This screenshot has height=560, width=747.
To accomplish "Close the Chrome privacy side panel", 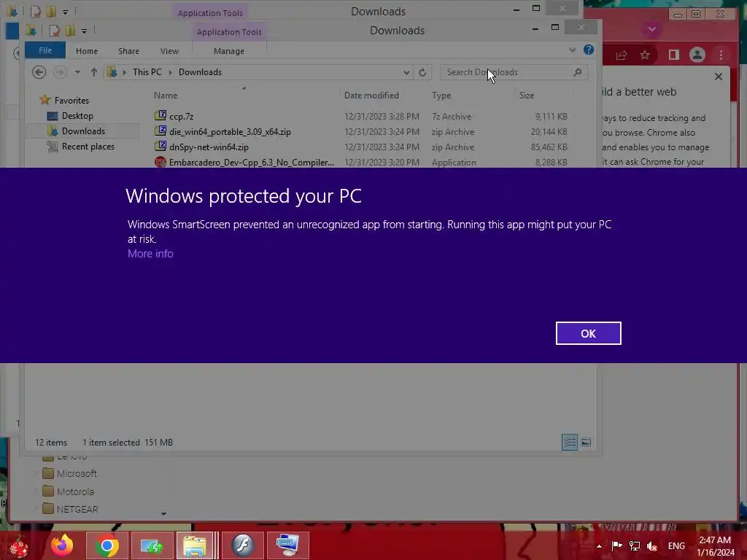I will point(719,76).
